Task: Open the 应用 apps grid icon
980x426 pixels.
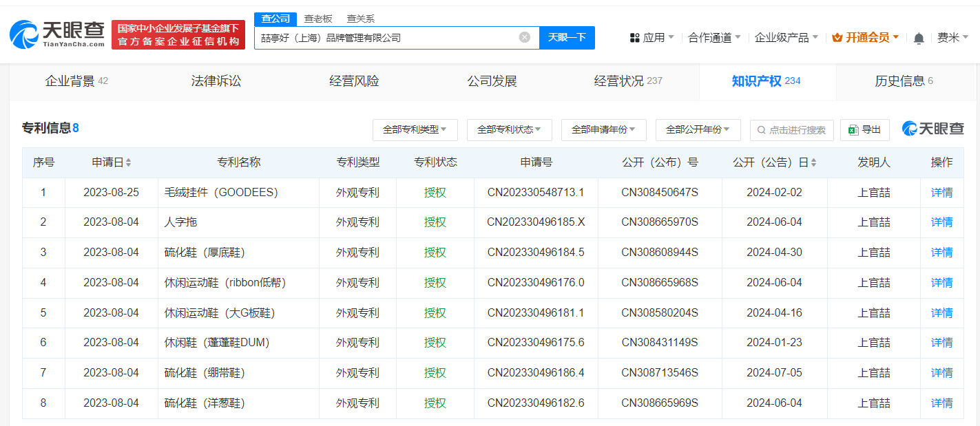Action: tap(634, 37)
